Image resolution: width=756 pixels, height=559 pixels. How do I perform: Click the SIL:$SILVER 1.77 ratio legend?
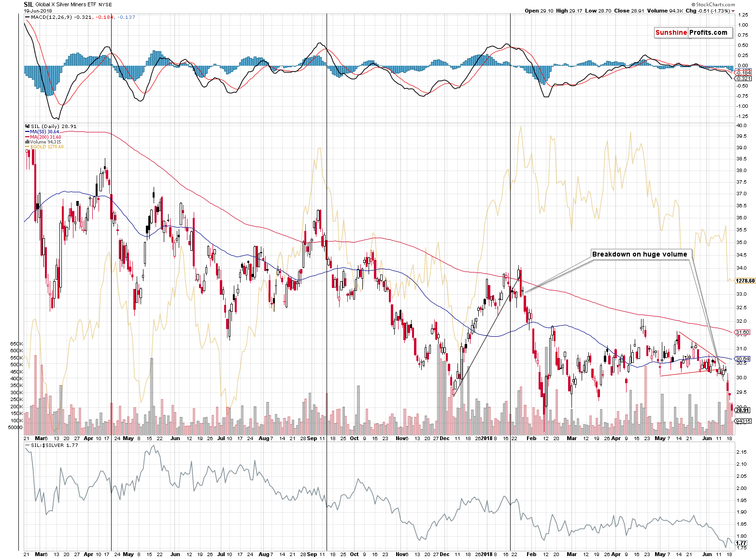pyautogui.click(x=52, y=445)
